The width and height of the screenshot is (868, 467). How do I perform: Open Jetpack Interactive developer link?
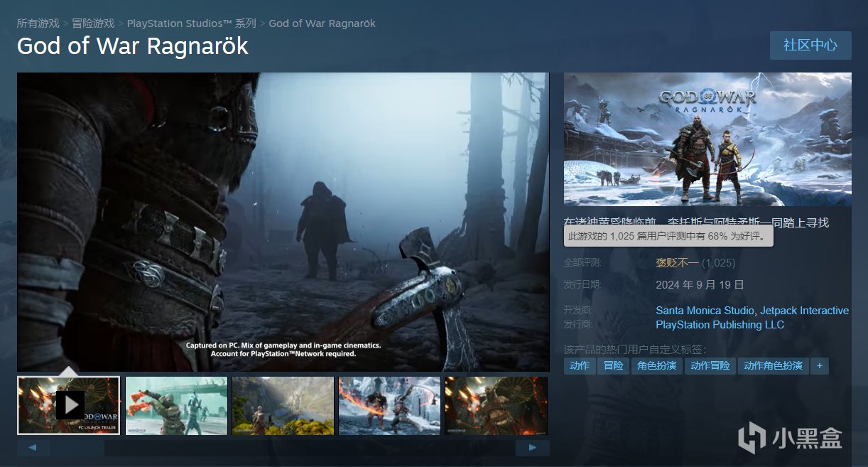click(805, 311)
